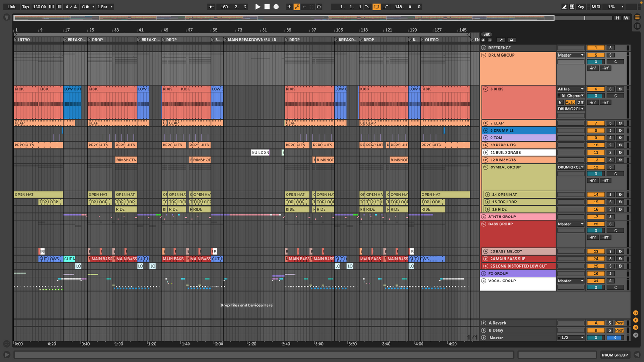Toggle the Draw Mode pencil icon

point(564,7)
